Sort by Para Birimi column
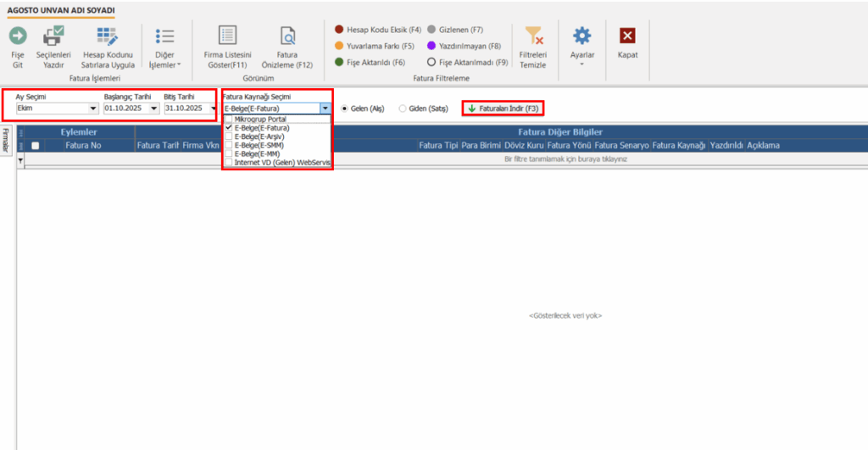This screenshot has height=450, width=868. 481,146
